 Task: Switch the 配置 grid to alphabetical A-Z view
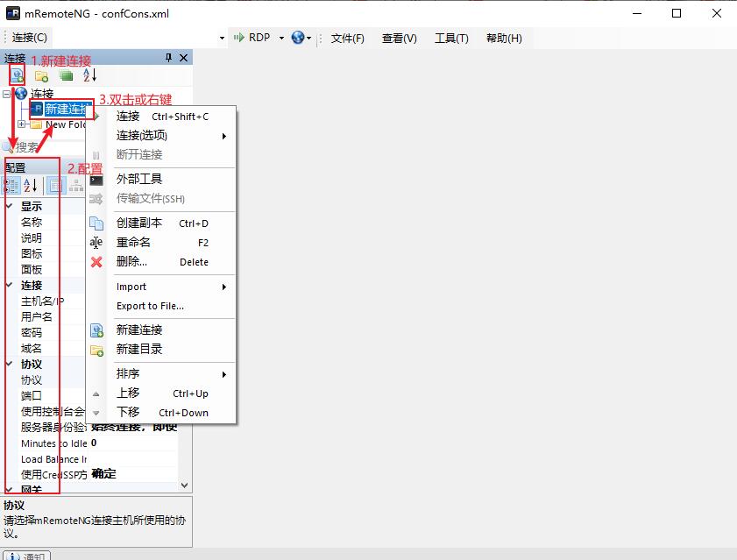(x=31, y=186)
